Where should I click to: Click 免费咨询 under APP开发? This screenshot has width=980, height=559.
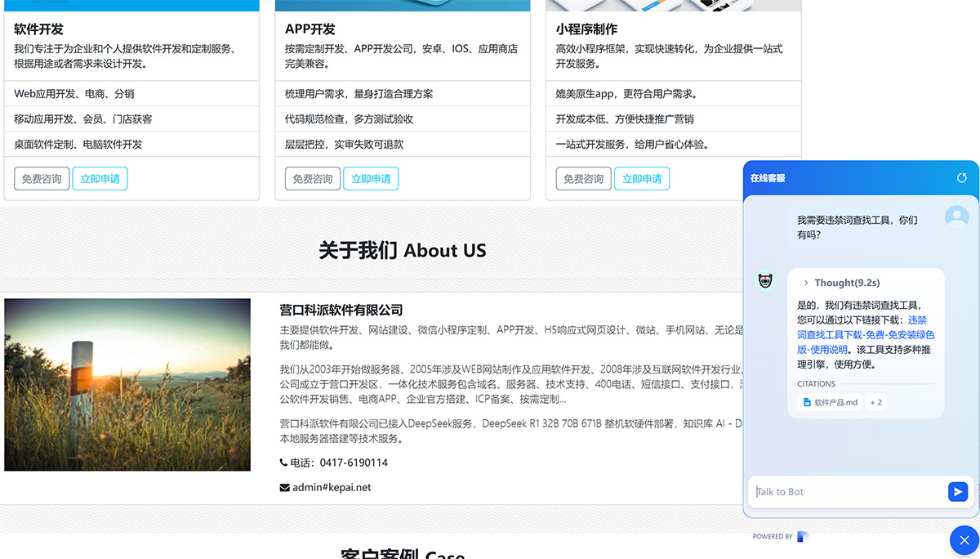[313, 179]
